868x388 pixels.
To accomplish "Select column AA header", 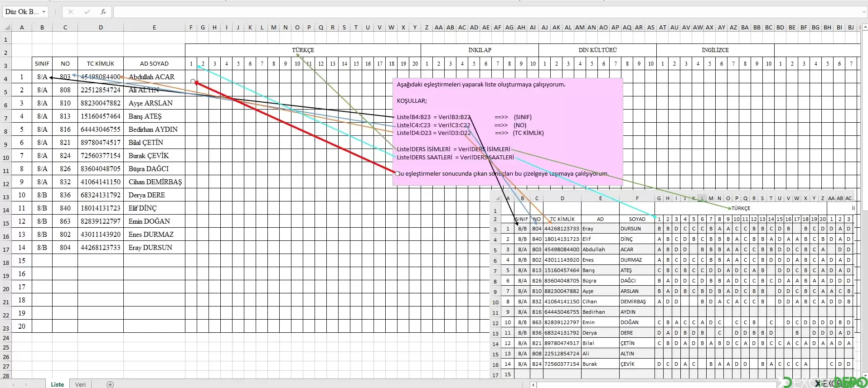I will (438, 27).
